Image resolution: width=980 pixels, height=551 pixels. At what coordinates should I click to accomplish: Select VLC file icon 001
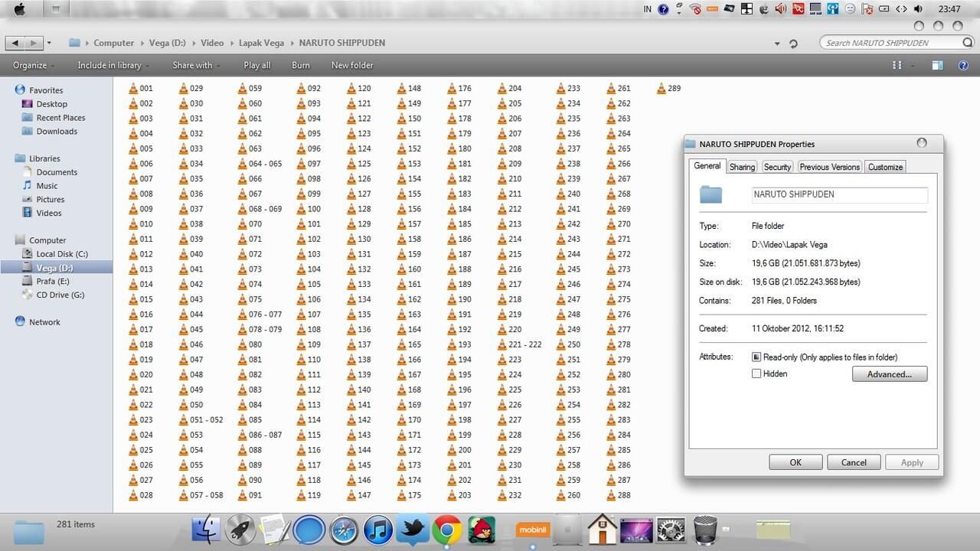click(x=133, y=88)
